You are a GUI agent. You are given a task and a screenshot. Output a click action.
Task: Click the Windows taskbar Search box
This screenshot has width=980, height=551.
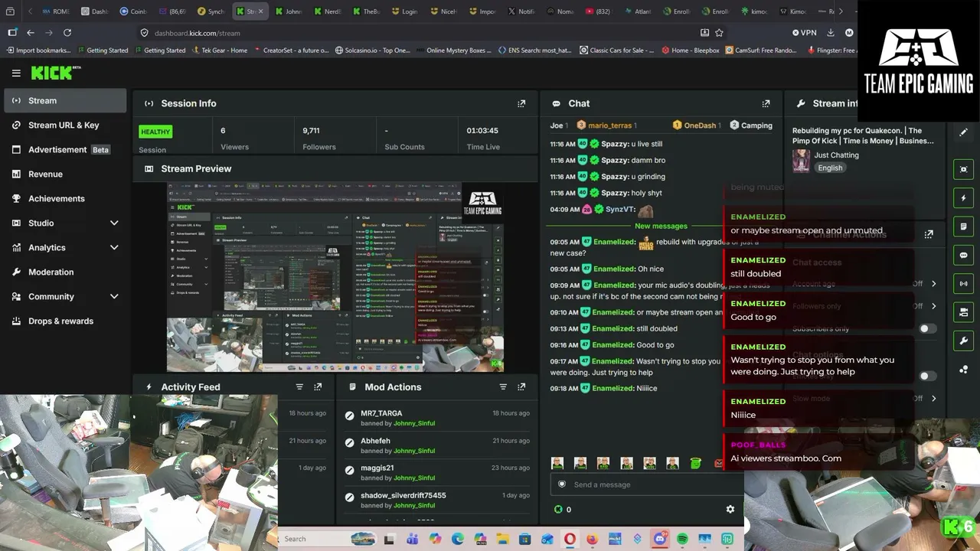pos(327,539)
